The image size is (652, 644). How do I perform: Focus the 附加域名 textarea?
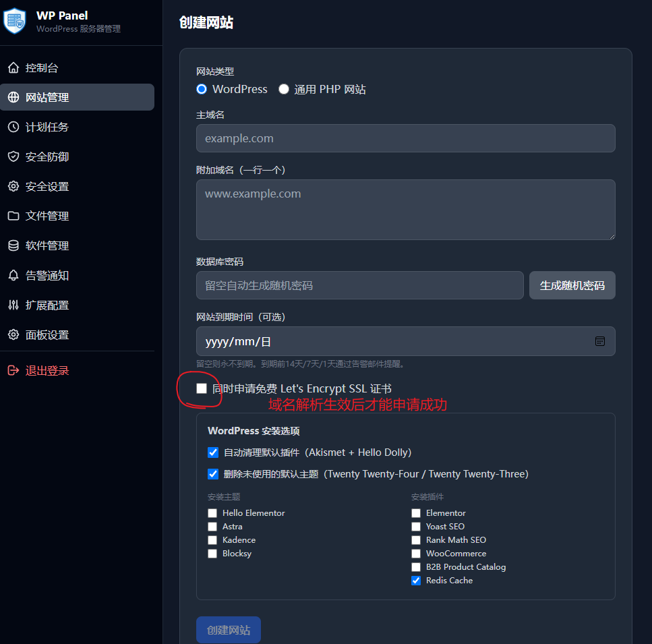406,210
